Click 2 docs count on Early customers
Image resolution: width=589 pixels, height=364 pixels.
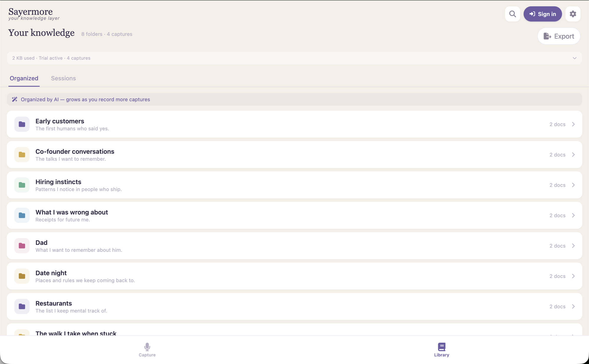click(x=557, y=124)
